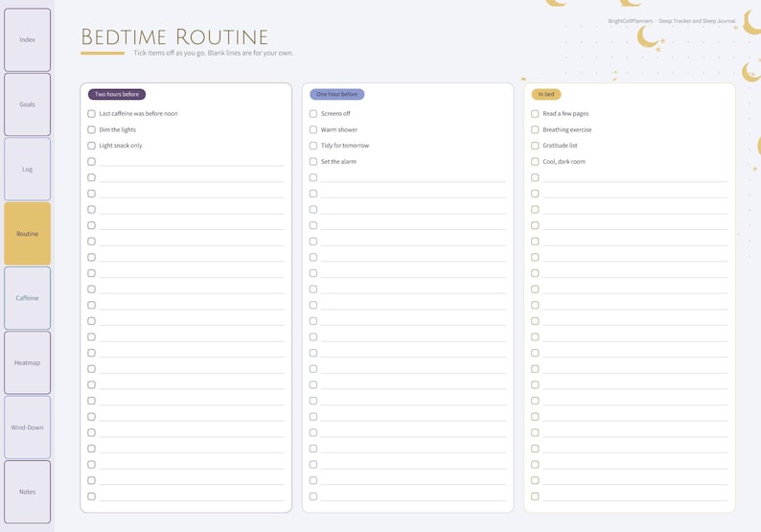Click the 'Last caffeine was before noon' text
761x532 pixels.
click(138, 113)
